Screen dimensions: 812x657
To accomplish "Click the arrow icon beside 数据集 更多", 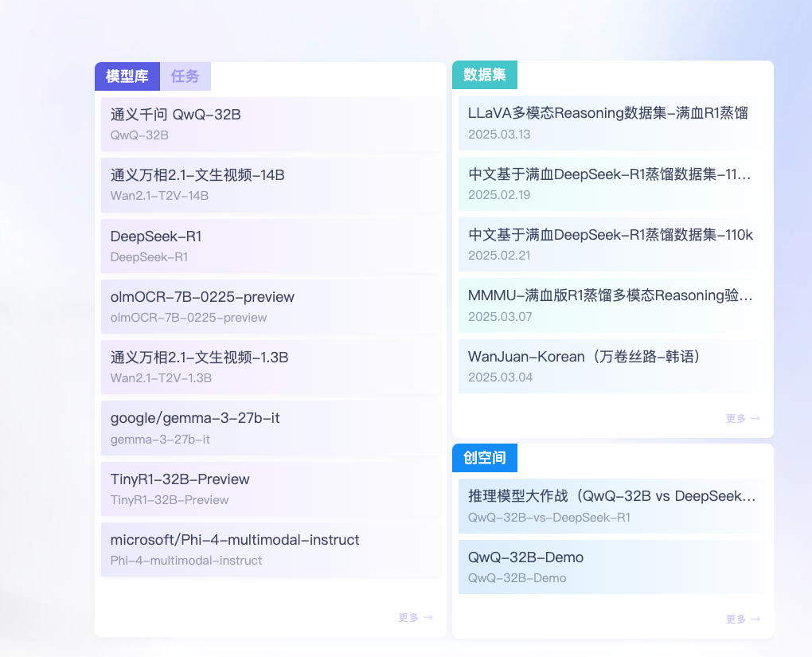I will click(755, 417).
